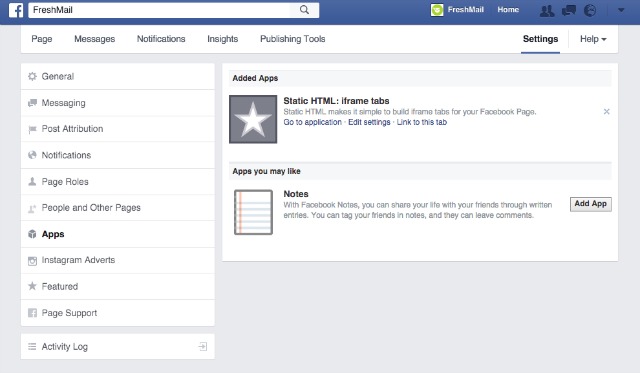Click the Activity Log list icon

pos(32,346)
